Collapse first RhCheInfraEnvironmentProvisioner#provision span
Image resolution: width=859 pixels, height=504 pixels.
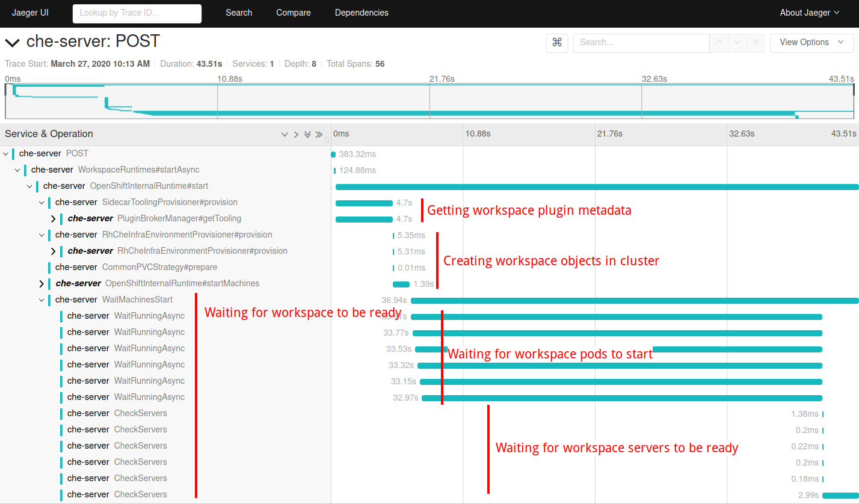pyautogui.click(x=42, y=235)
